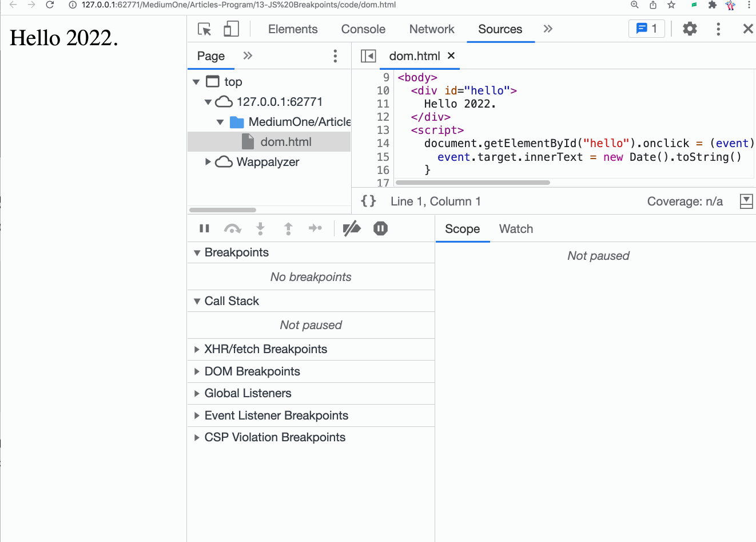Expand the Wappalyzer tree node
Image resolution: width=756 pixels, height=542 pixels.
click(208, 162)
